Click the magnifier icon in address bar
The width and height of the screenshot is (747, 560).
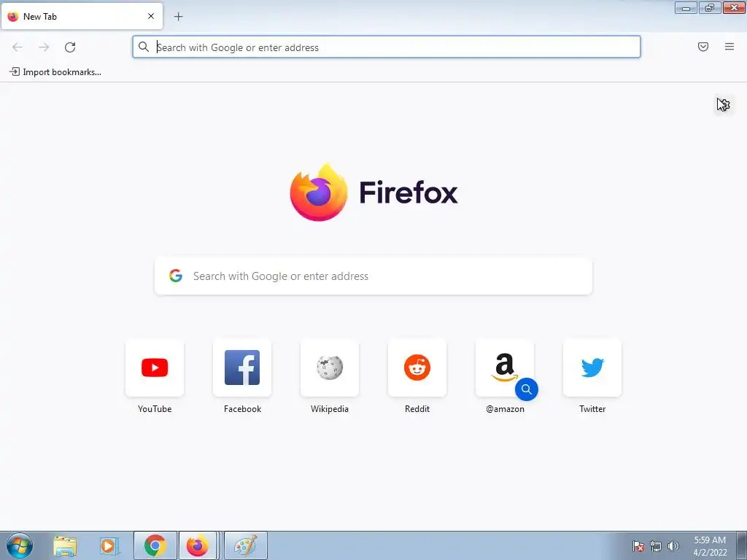click(x=144, y=47)
